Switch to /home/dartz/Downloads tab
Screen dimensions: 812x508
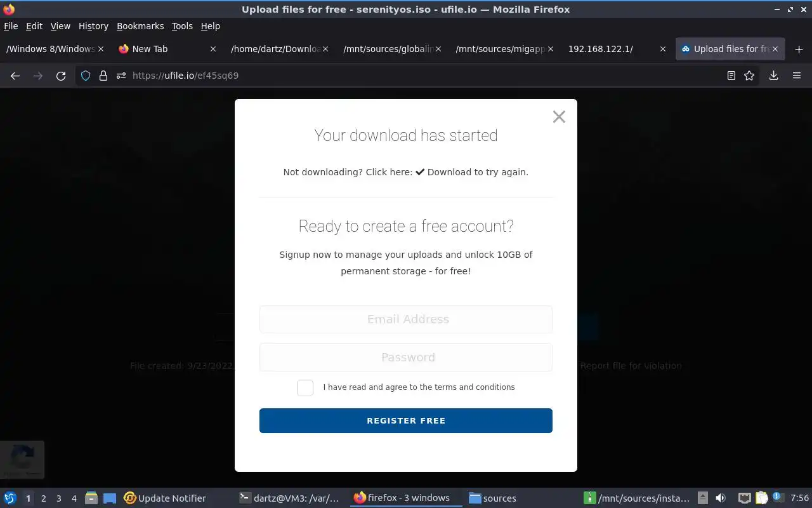[x=280, y=49]
